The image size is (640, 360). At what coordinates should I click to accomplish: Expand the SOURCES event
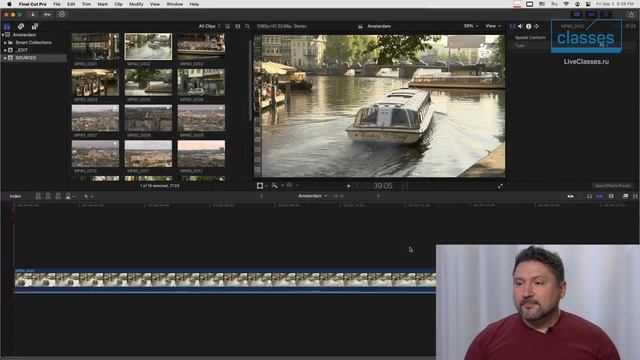[5, 58]
